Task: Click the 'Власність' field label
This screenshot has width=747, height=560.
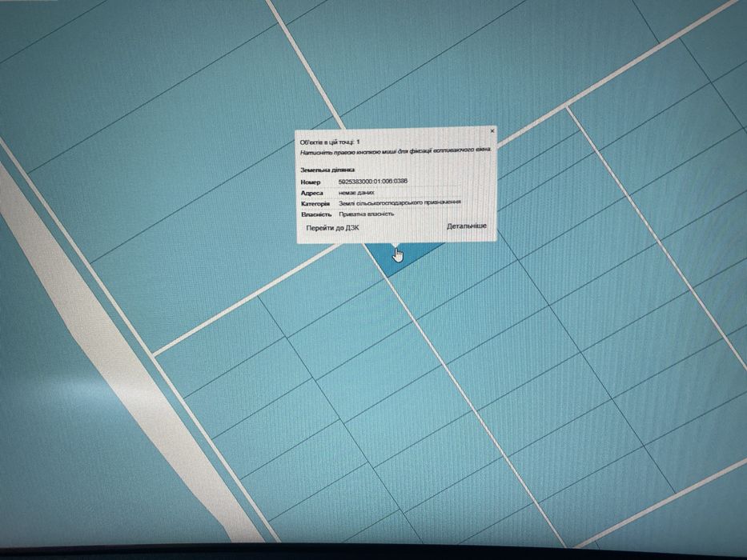Action: [x=316, y=214]
